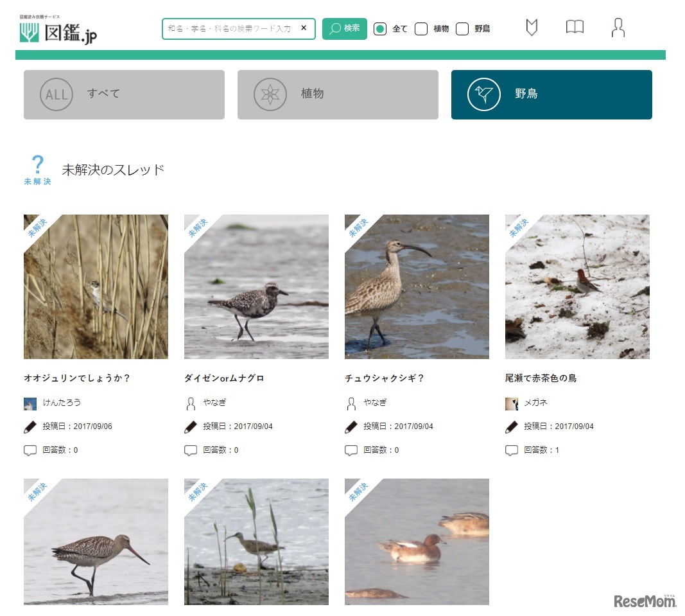The image size is (685, 616).
Task: Click the けんたろう user avatar
Action: (30, 403)
